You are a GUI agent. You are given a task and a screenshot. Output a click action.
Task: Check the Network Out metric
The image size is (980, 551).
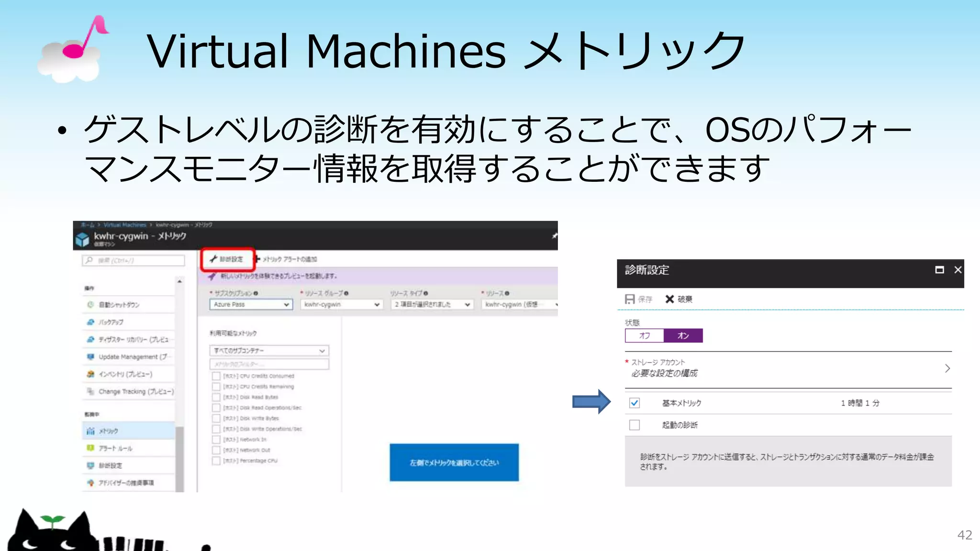[x=216, y=450]
